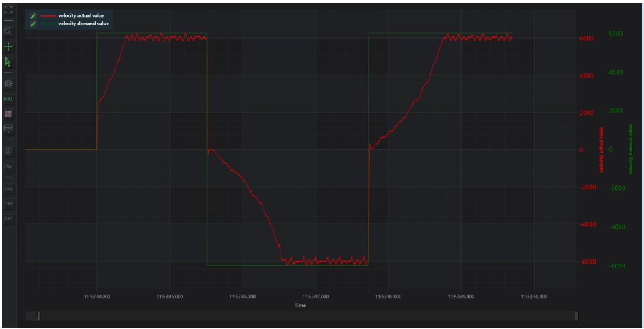Click the grid pattern icon
Viewport: 644px width, 329px height.
[8, 114]
